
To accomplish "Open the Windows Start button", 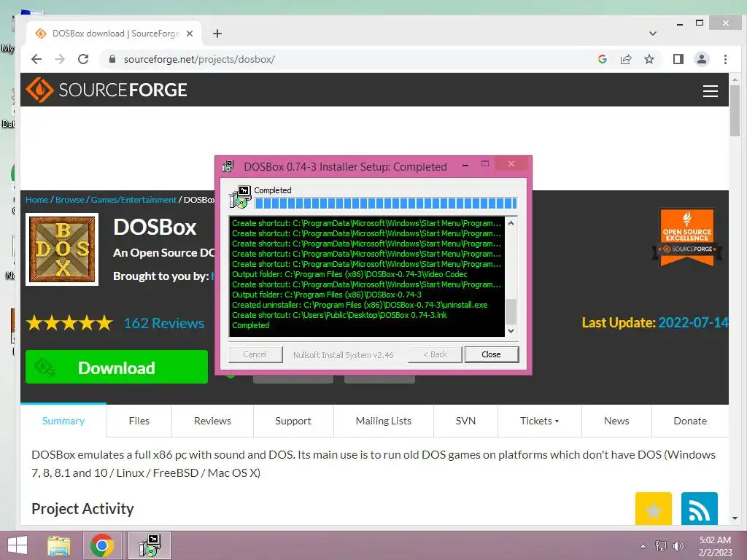I will coord(18,545).
